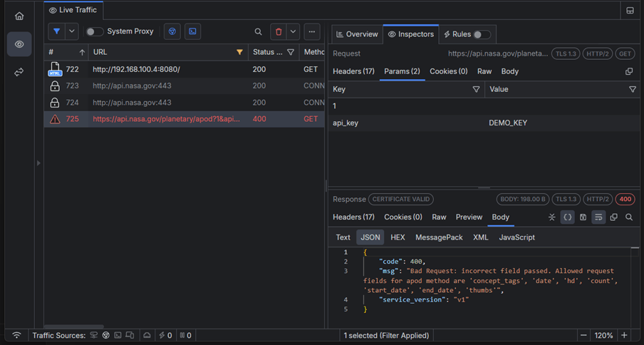Click the Wi-Fi connection icon in the status bar
The image size is (644, 345).
(x=16, y=335)
